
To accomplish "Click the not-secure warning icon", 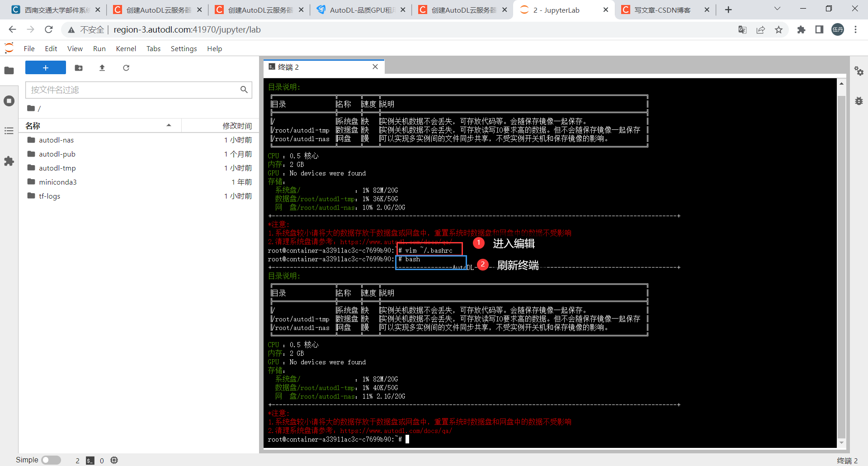I will tap(71, 30).
